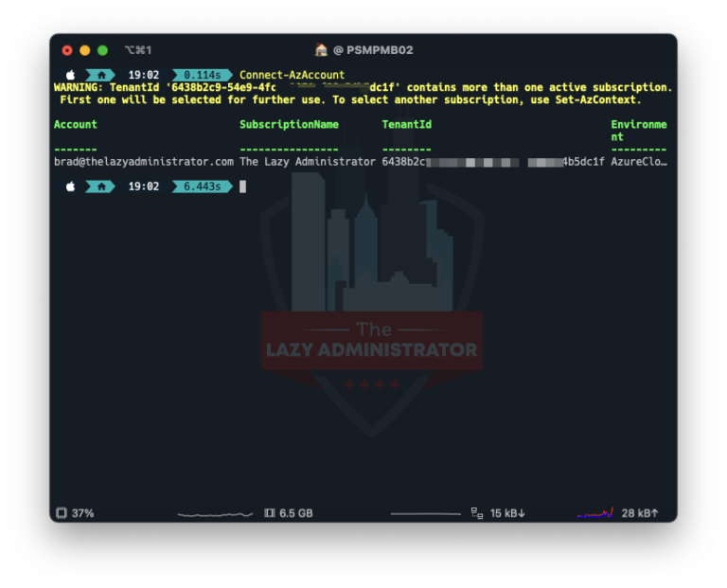Click the 0.114s duration segment
The height and width of the screenshot is (588, 727).
(203, 75)
